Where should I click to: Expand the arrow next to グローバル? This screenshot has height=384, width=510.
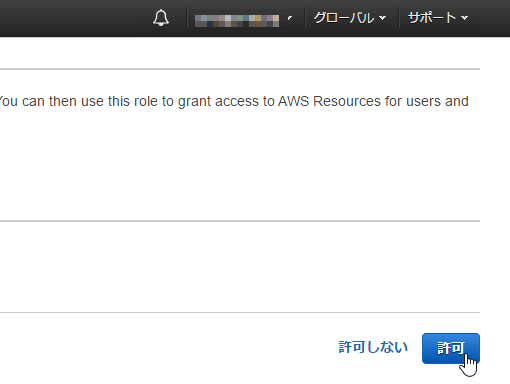pyautogui.click(x=383, y=18)
